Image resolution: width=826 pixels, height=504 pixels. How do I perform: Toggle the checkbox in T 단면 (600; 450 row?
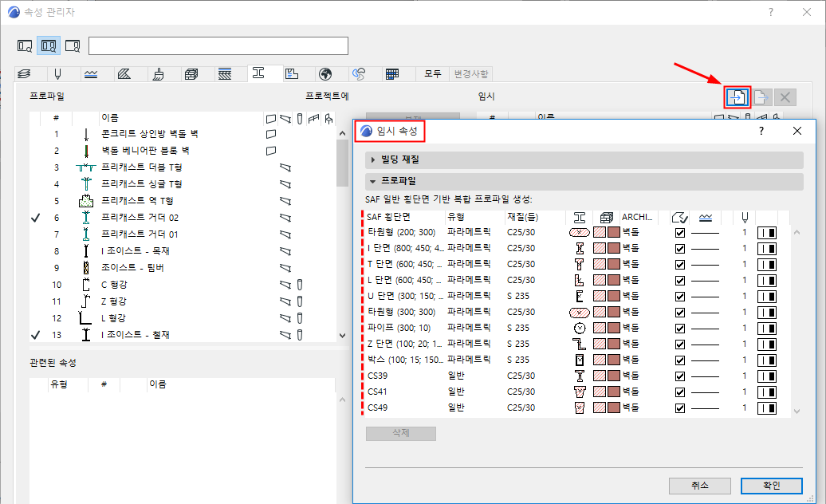click(x=680, y=265)
